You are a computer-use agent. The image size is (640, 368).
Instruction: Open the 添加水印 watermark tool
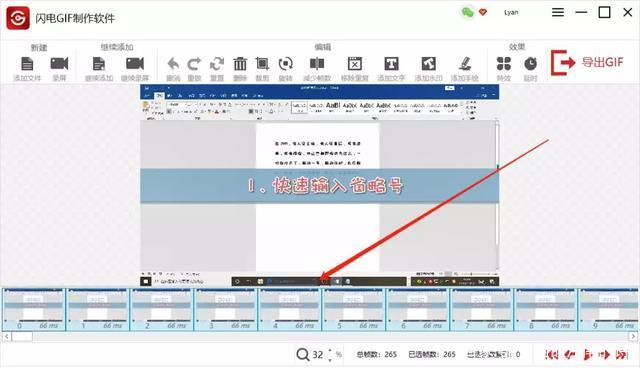(429, 64)
